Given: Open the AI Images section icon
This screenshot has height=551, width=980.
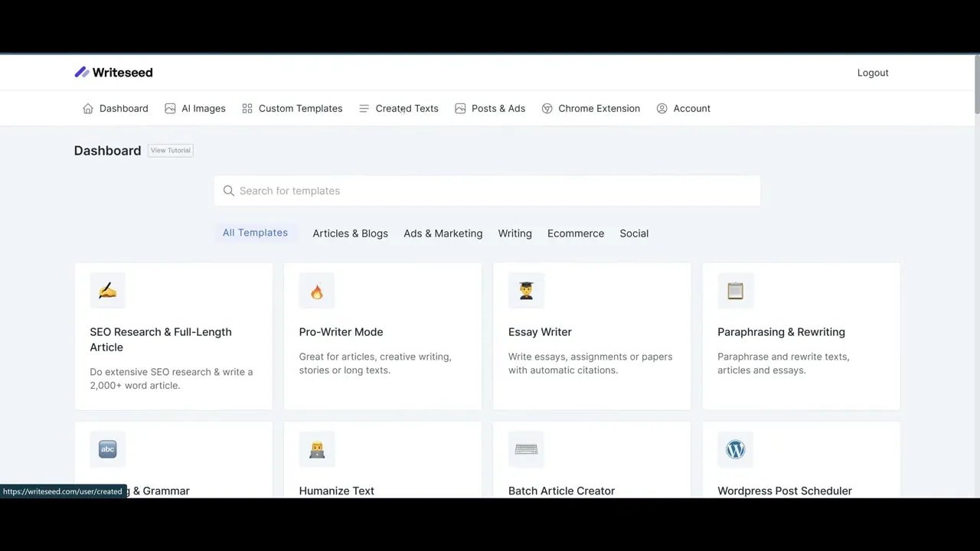Looking at the screenshot, I should [x=170, y=108].
